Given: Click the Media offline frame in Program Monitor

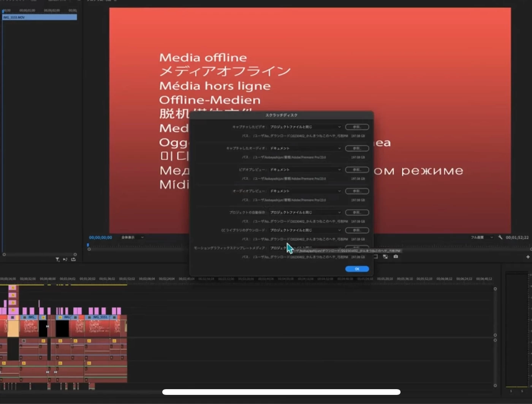Looking at the screenshot, I should coord(310,120).
